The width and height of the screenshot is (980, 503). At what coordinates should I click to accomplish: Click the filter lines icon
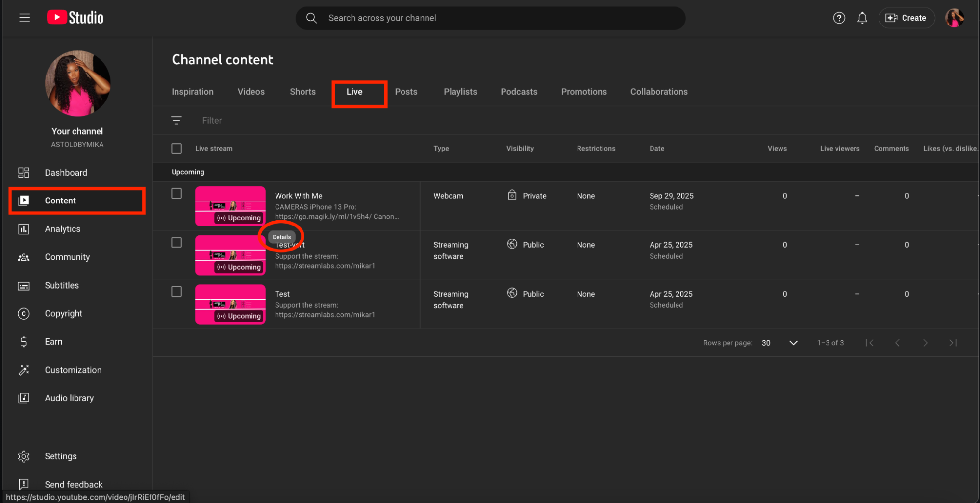pyautogui.click(x=176, y=120)
